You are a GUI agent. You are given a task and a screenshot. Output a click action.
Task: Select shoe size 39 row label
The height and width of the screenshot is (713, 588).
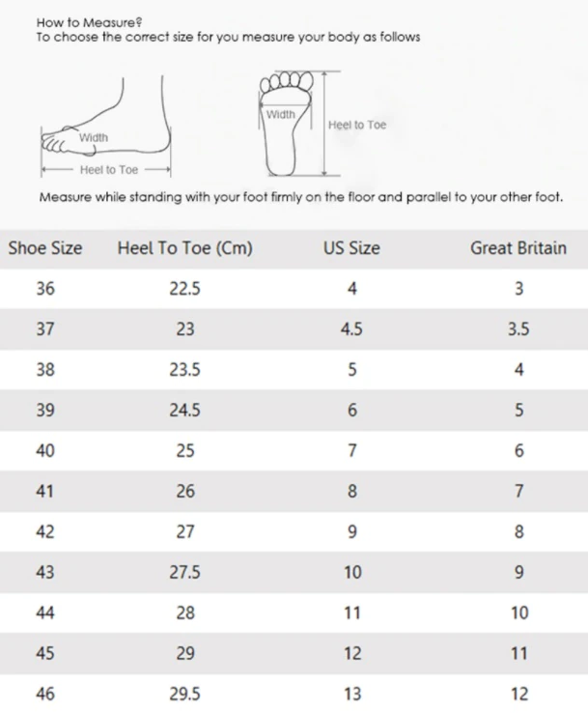pyautogui.click(x=45, y=411)
